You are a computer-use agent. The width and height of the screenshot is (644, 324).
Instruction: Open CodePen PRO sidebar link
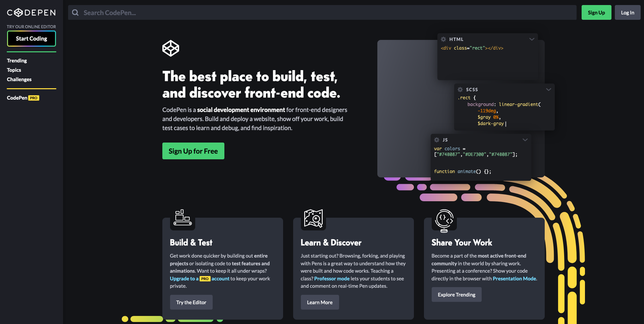[x=23, y=98]
